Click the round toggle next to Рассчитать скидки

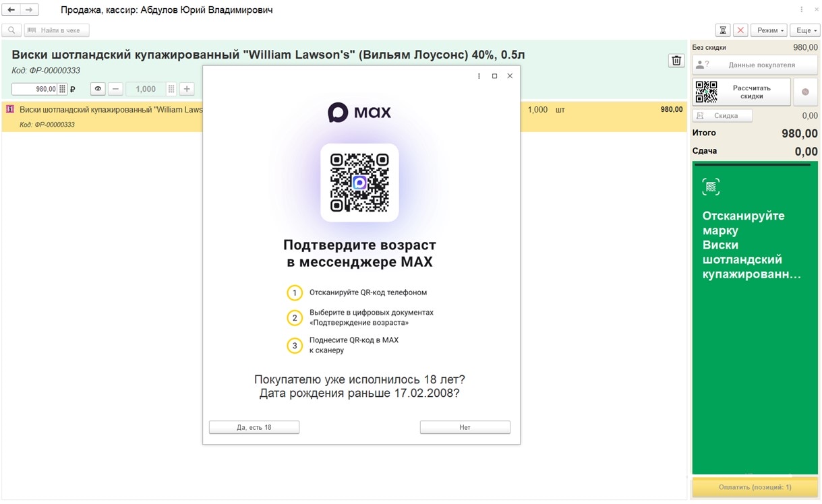(805, 92)
